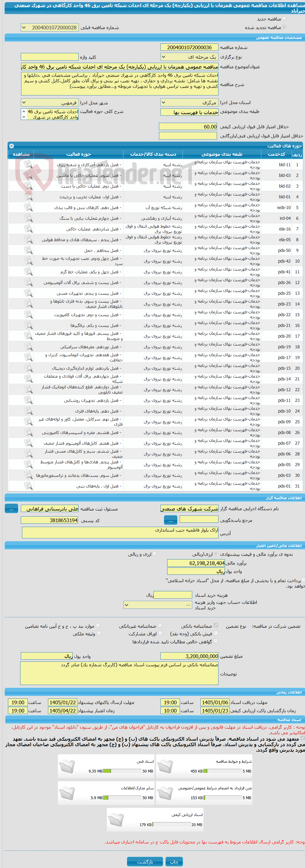Click the کلید واژه input field
This screenshot has height=868, width=305.
[50, 57]
